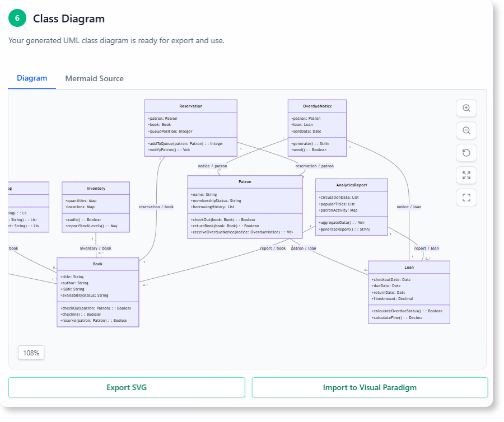
Task: Fit diagram to screen using the frame icon
Action: (x=466, y=197)
